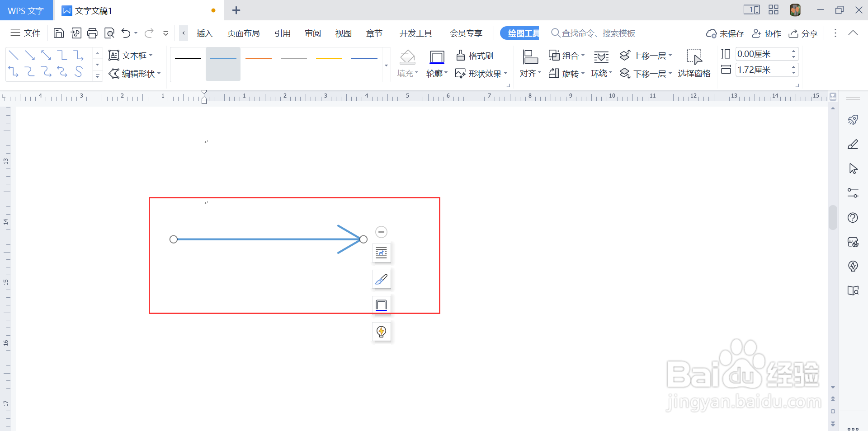Viewport: 868px width, 431px height.
Task: Open Print Preview icon
Action: 109,33
